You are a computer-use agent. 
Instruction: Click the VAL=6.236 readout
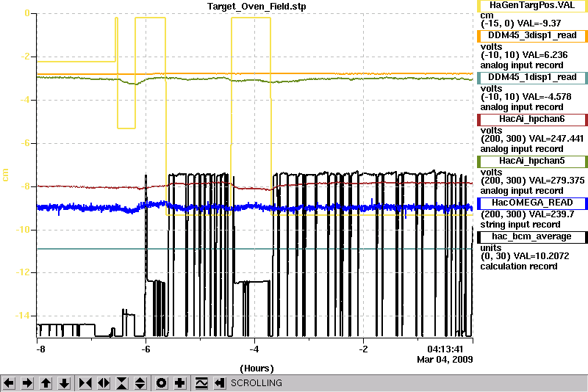[545, 55]
